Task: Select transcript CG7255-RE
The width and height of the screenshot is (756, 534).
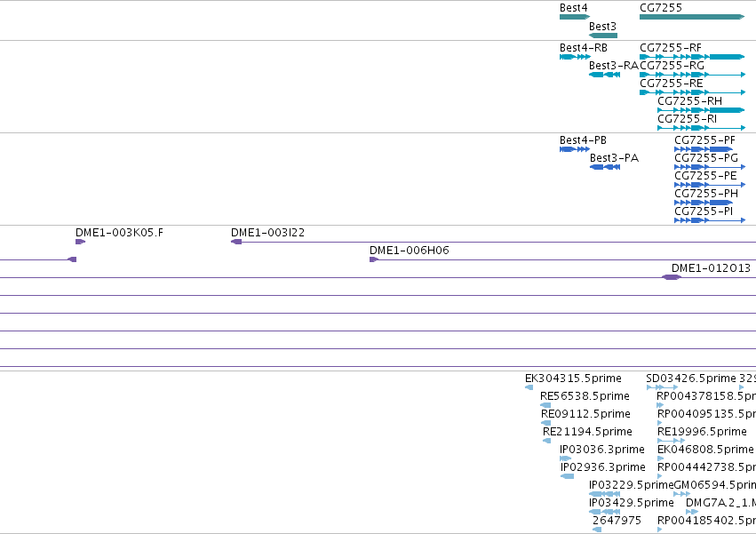Action: click(671, 84)
